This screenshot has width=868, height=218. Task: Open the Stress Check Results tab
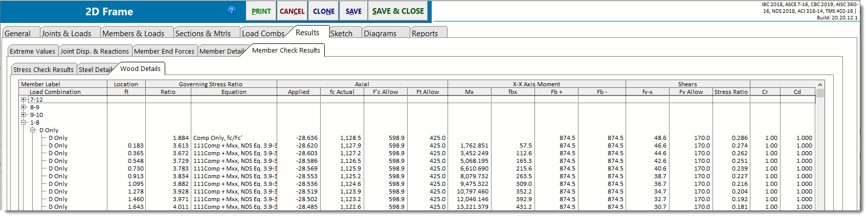point(43,69)
